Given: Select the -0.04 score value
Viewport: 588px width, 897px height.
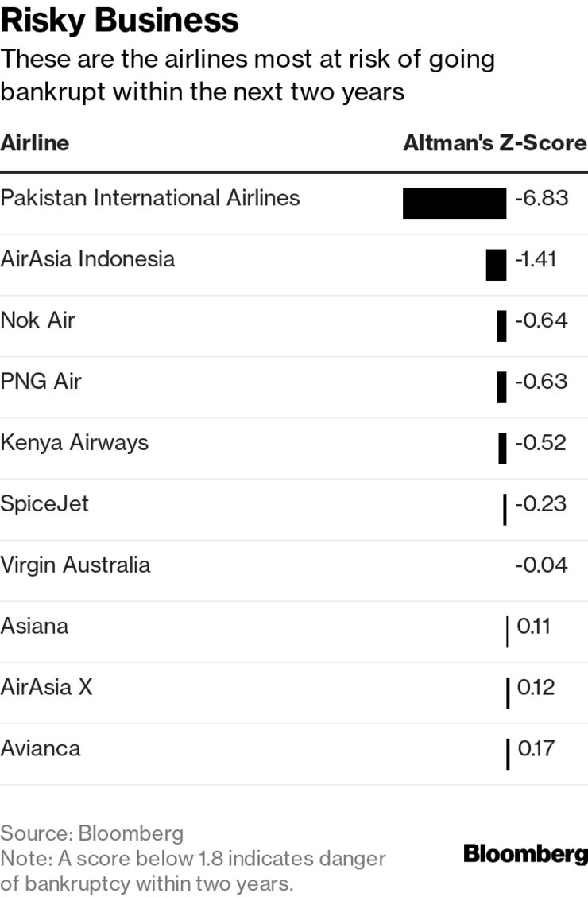Looking at the screenshot, I should point(541,565).
